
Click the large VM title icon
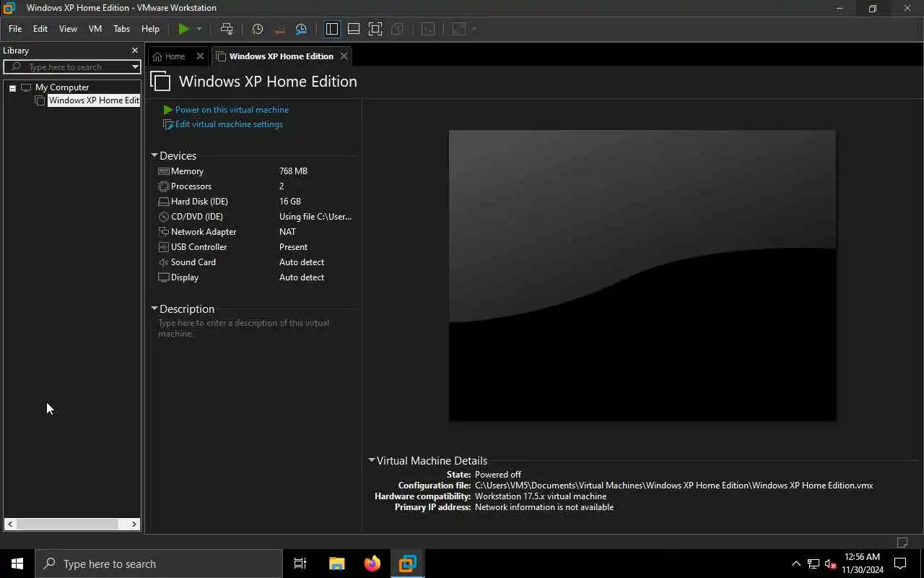(161, 81)
